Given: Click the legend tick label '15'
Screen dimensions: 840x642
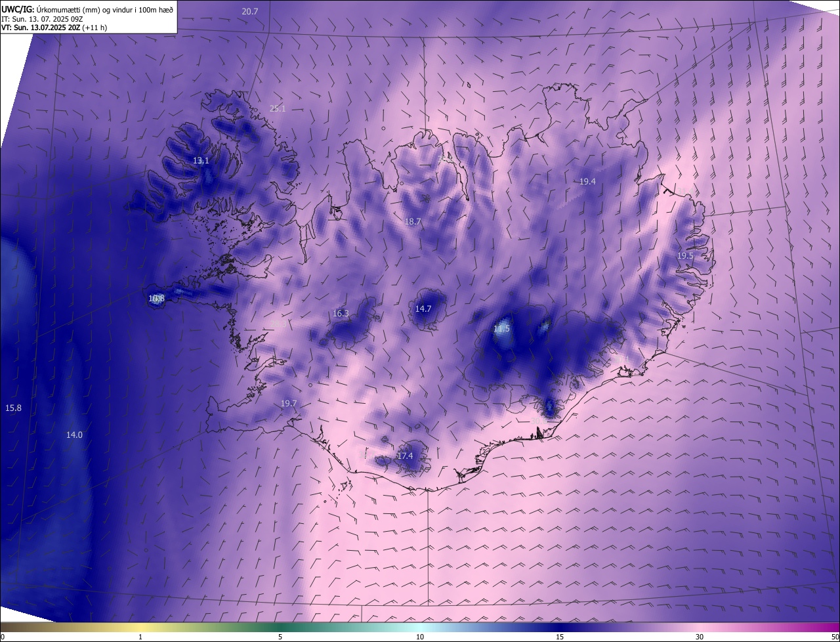Looking at the screenshot, I should click(560, 637).
